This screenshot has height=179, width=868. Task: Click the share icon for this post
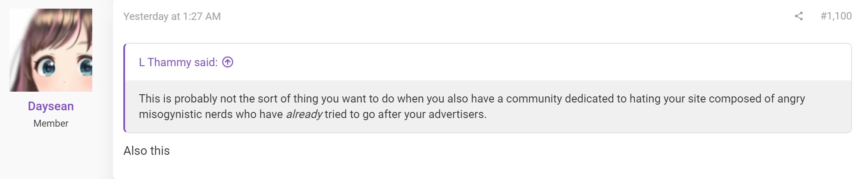coord(799,16)
